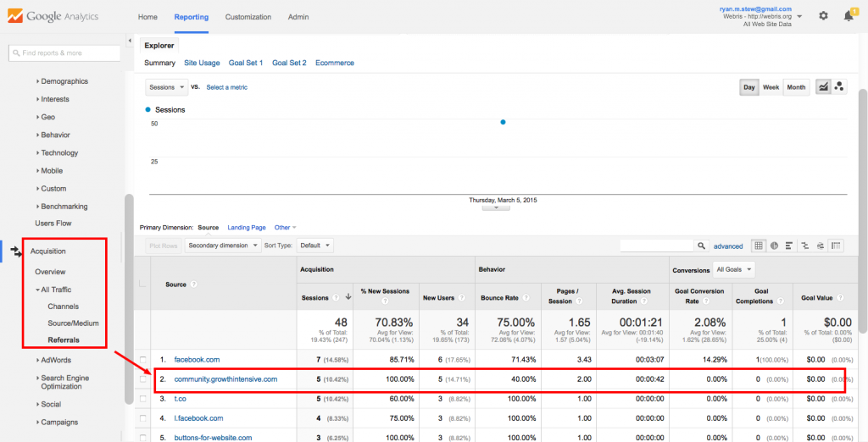Open the Admin top tab
868x442 pixels.
(x=298, y=17)
